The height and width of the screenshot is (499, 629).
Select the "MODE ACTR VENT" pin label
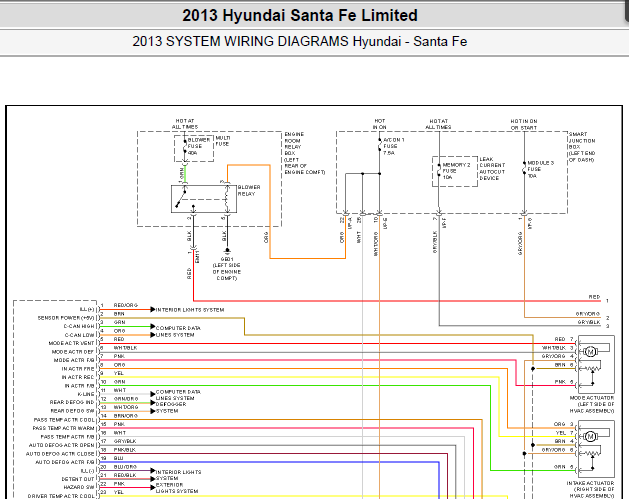coord(71,343)
